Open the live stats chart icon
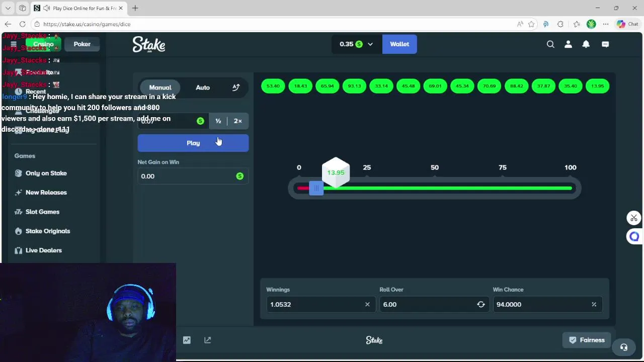The height and width of the screenshot is (362, 644). (x=187, y=340)
